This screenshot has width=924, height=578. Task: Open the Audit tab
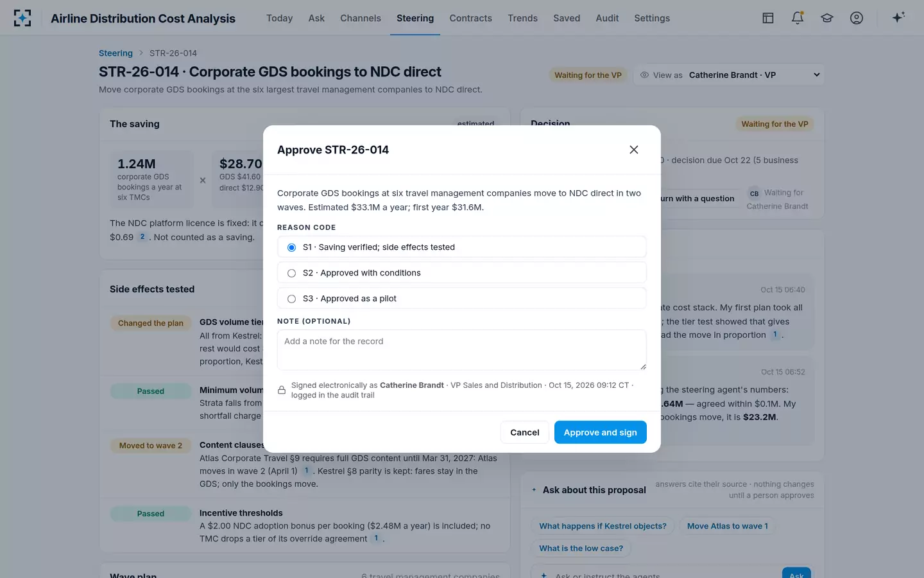click(607, 18)
